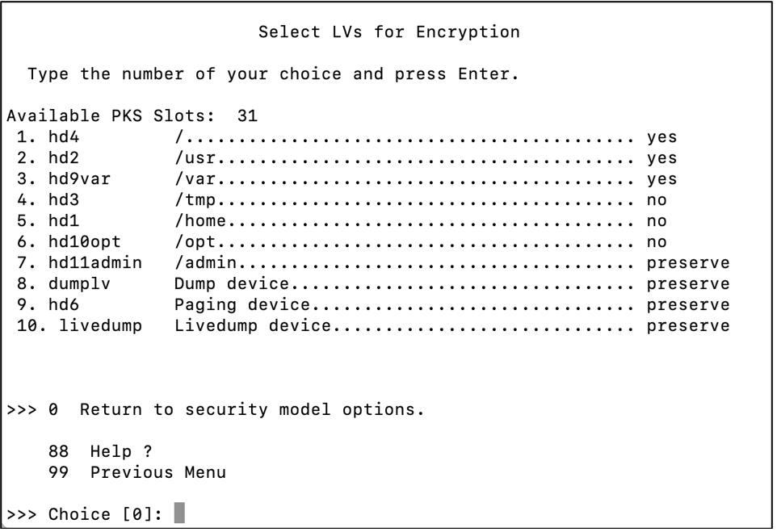777x532 pixels.
Task: Click the Choice input cursor field
Action: [179, 513]
